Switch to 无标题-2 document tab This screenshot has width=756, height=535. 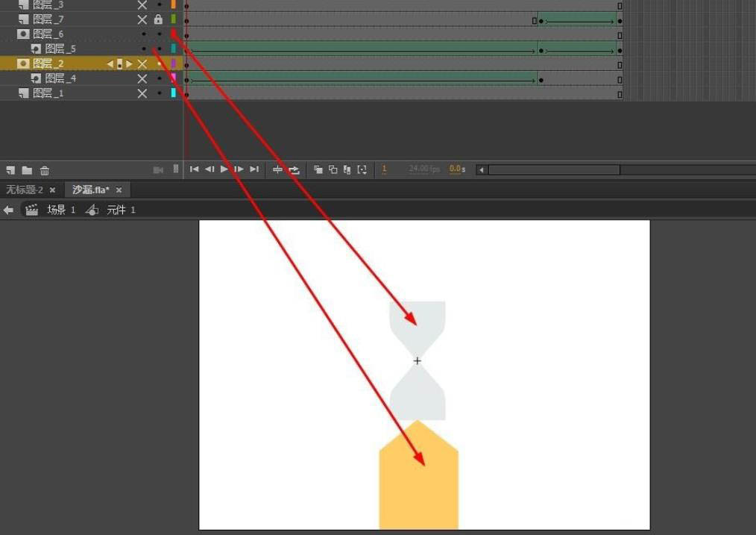(x=24, y=190)
